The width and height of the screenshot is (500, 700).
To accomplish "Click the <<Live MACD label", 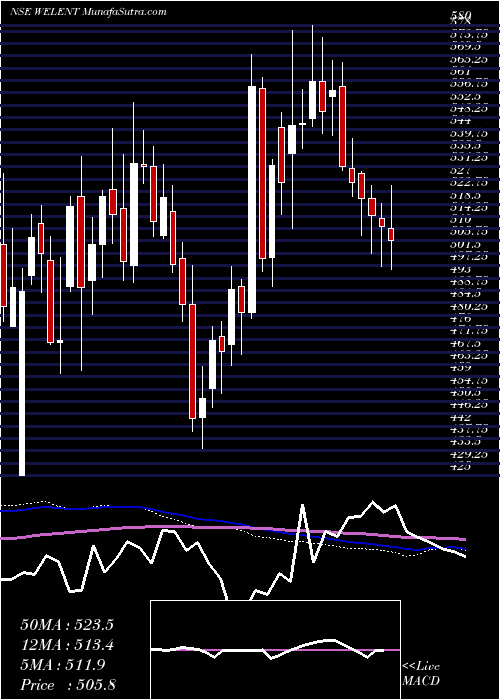I will (x=421, y=674).
